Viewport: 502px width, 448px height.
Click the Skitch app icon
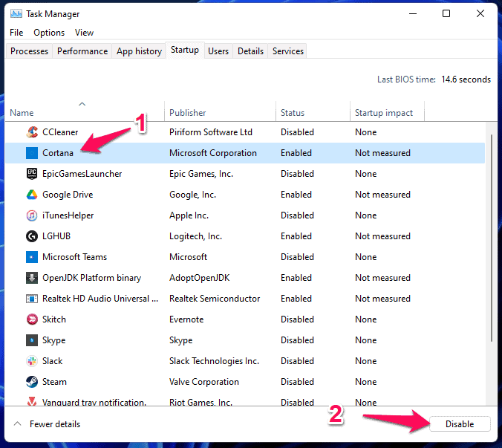(32, 319)
